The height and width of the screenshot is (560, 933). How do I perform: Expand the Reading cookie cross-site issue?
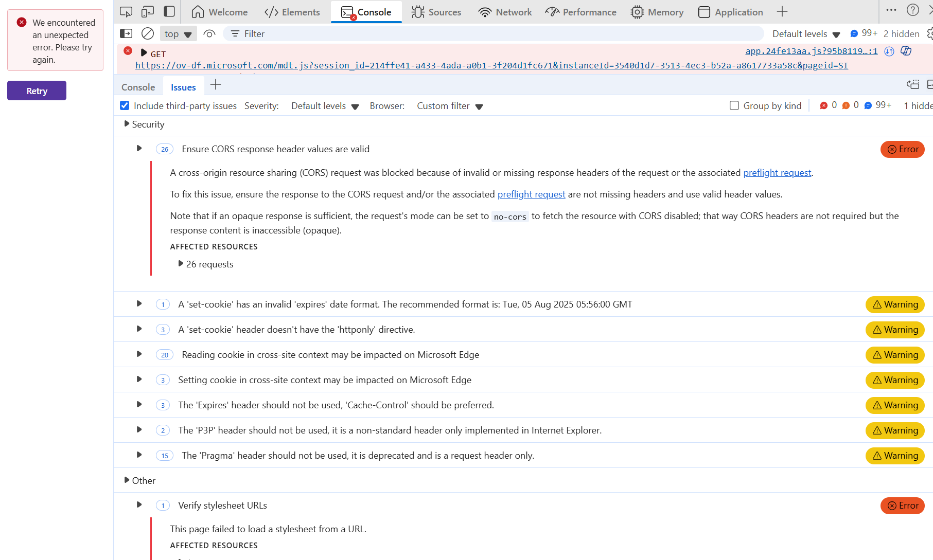pos(139,354)
